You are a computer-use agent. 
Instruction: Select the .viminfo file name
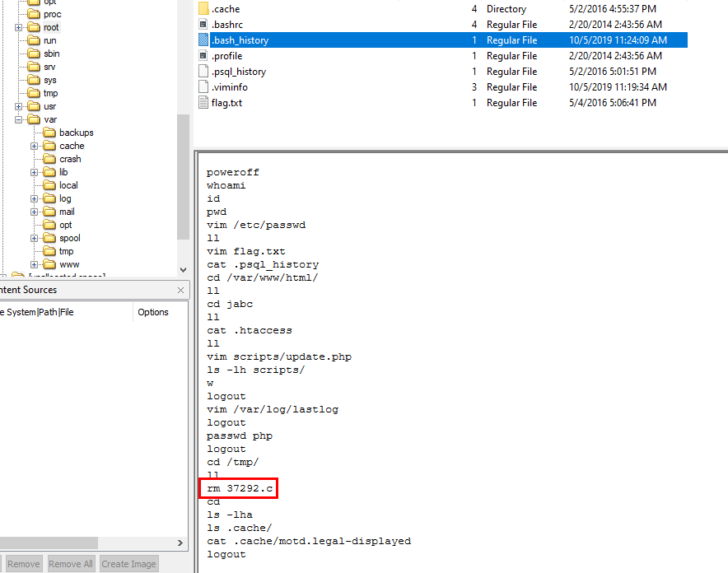coord(230,87)
